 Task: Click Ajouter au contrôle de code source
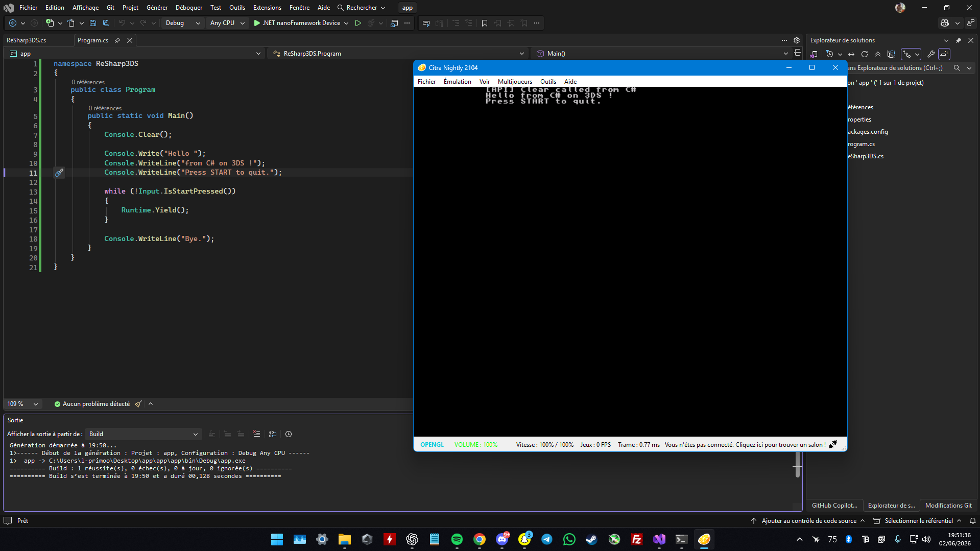(808, 521)
